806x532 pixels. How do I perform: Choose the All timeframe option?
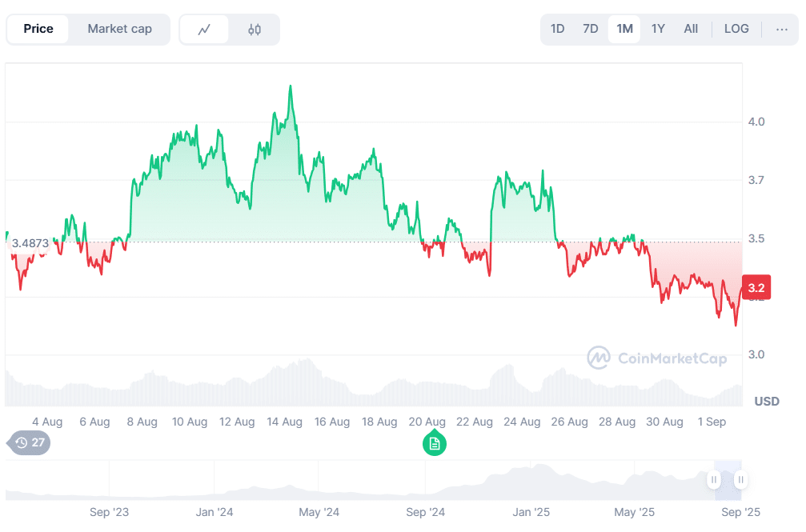coord(690,29)
